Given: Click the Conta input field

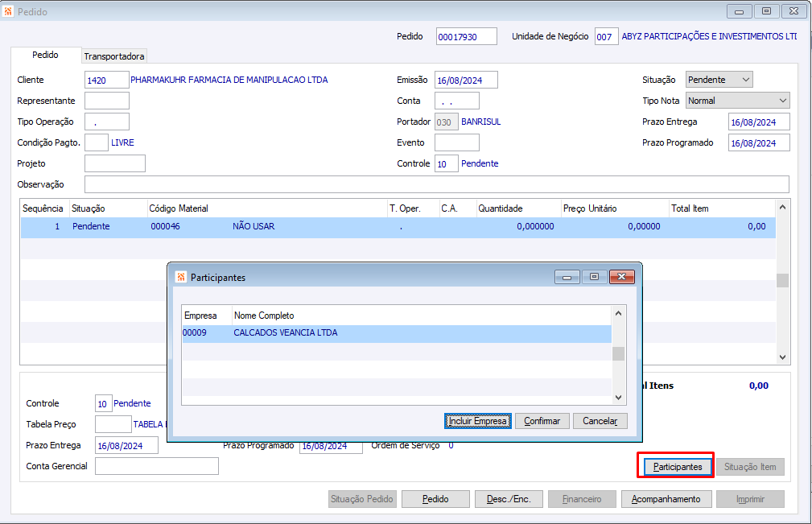Looking at the screenshot, I should [457, 101].
